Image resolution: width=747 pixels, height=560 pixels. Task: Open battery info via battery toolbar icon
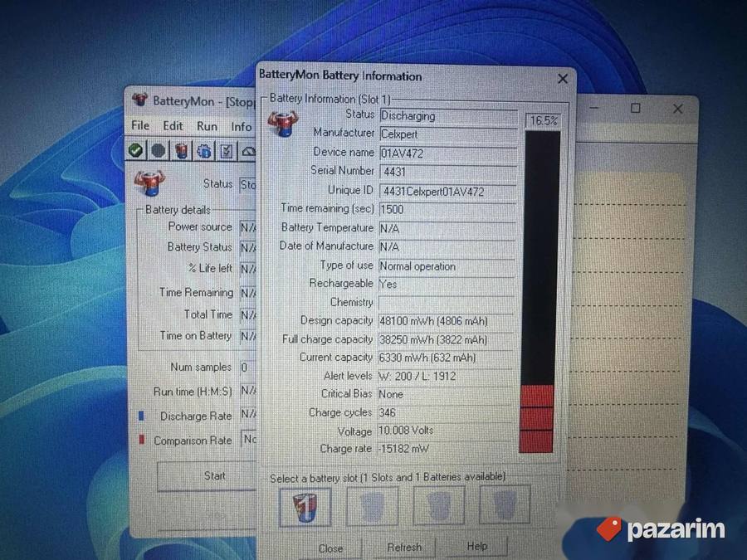[181, 151]
